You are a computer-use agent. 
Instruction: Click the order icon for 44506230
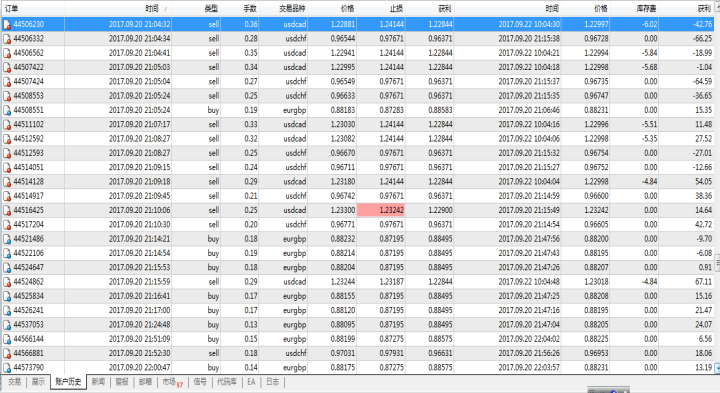[7, 24]
